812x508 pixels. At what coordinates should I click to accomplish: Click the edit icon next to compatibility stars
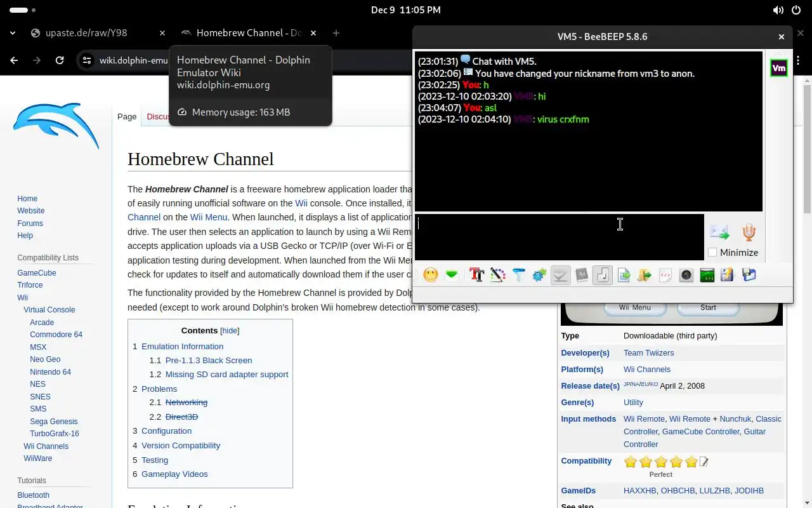point(704,462)
